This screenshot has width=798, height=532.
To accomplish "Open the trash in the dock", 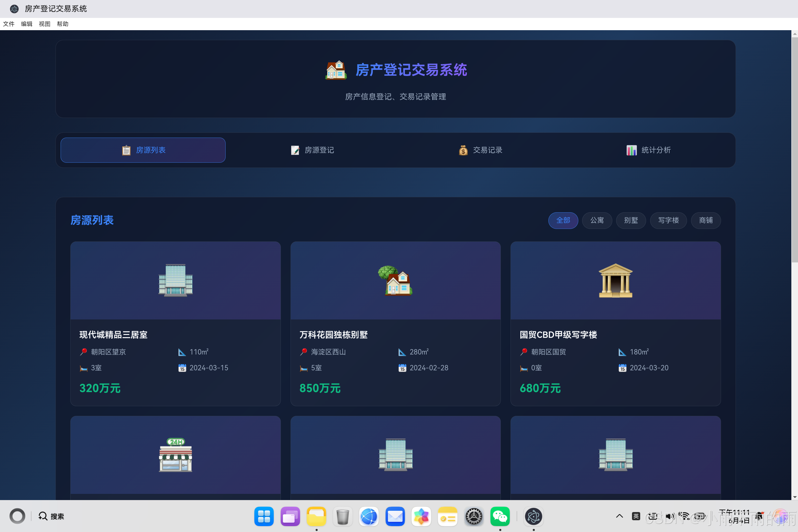I will click(x=343, y=516).
